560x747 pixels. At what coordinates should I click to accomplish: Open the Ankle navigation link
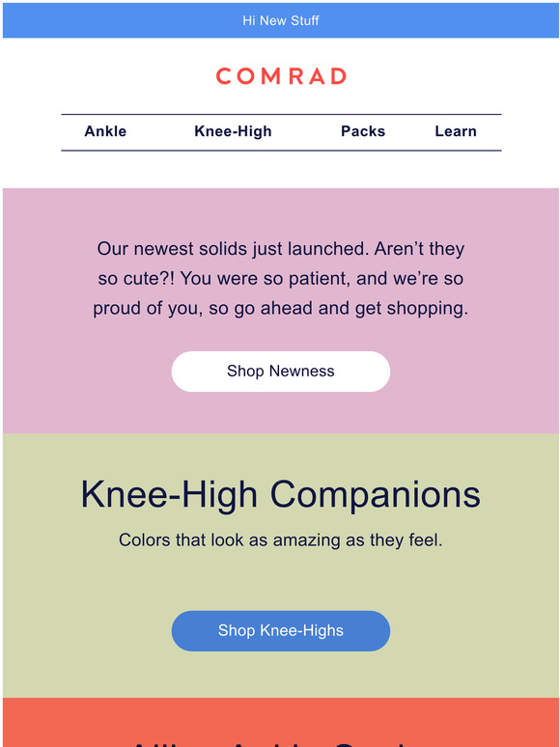[x=105, y=131]
